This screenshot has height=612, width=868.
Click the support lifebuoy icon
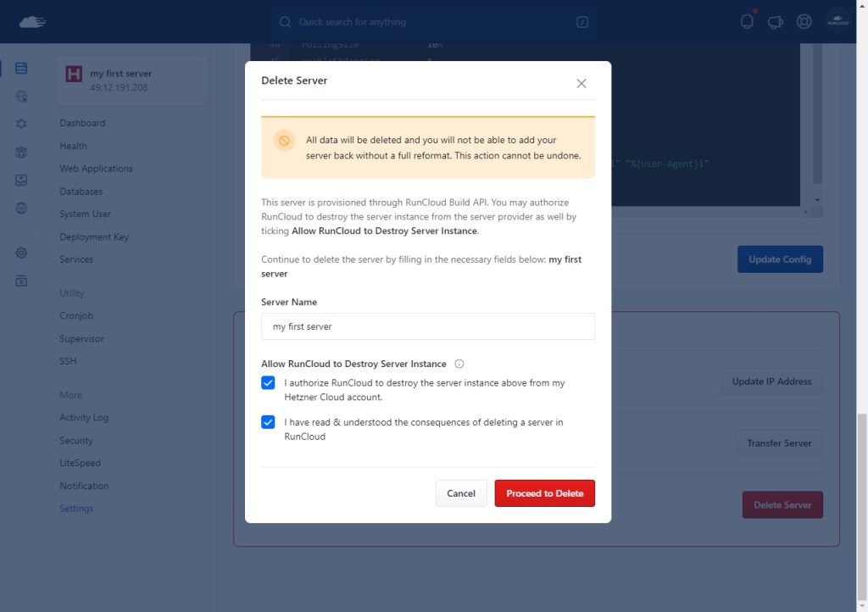click(804, 22)
